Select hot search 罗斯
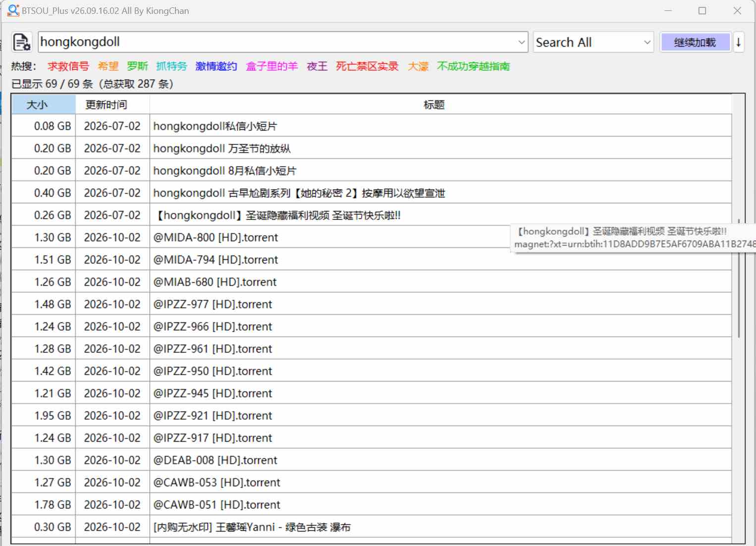This screenshot has height=546, width=756. (137, 66)
